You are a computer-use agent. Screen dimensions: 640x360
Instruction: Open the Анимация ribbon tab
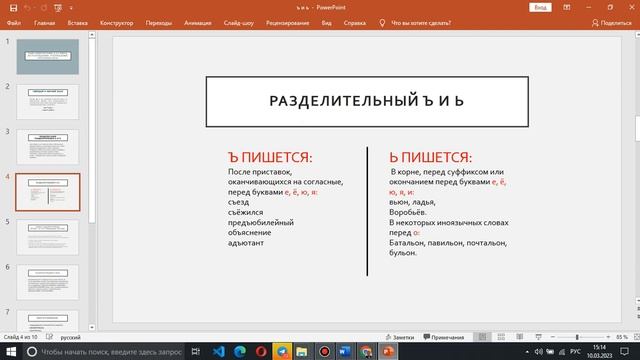(x=198, y=23)
